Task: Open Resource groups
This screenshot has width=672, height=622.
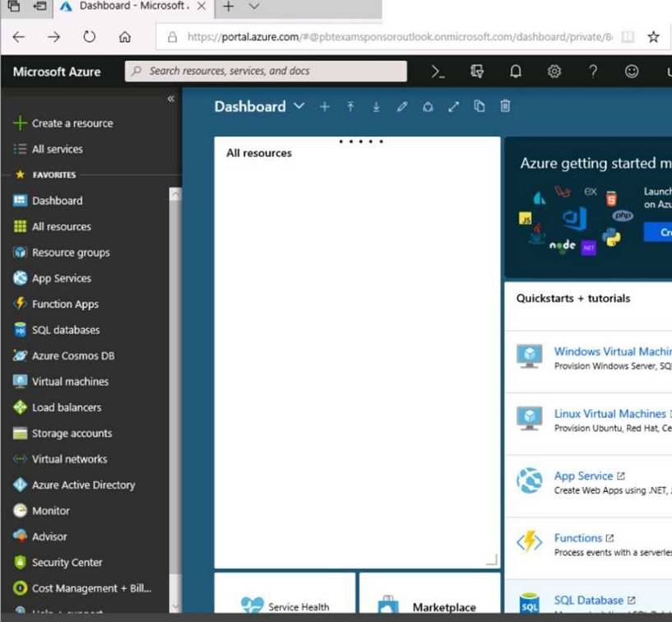Action: coord(62,253)
